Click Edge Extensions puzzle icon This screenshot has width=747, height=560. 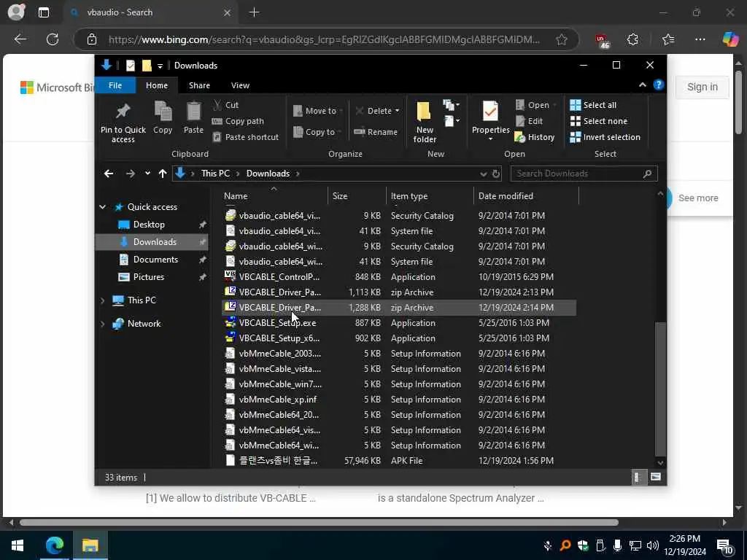632,39
